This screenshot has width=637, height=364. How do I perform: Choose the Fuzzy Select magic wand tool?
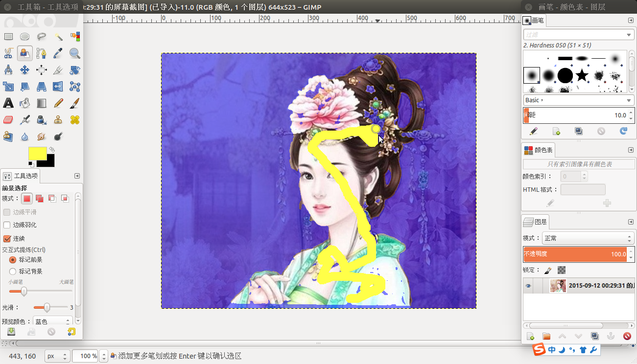click(58, 37)
